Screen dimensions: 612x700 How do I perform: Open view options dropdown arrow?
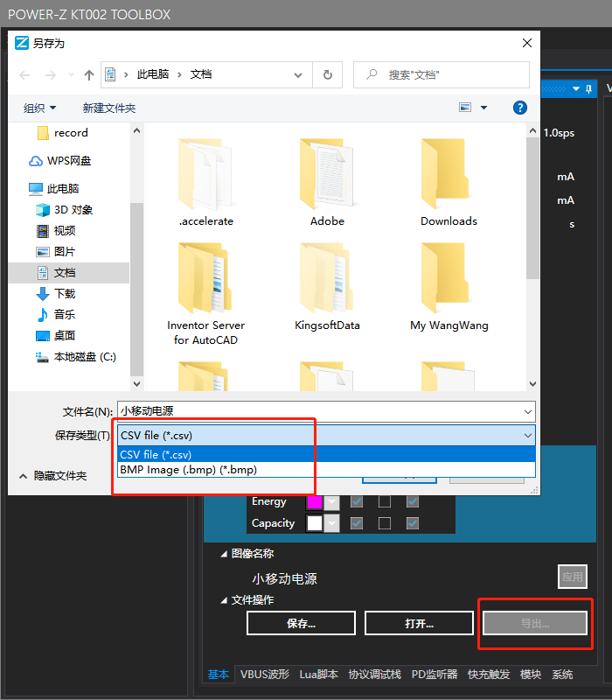(484, 108)
